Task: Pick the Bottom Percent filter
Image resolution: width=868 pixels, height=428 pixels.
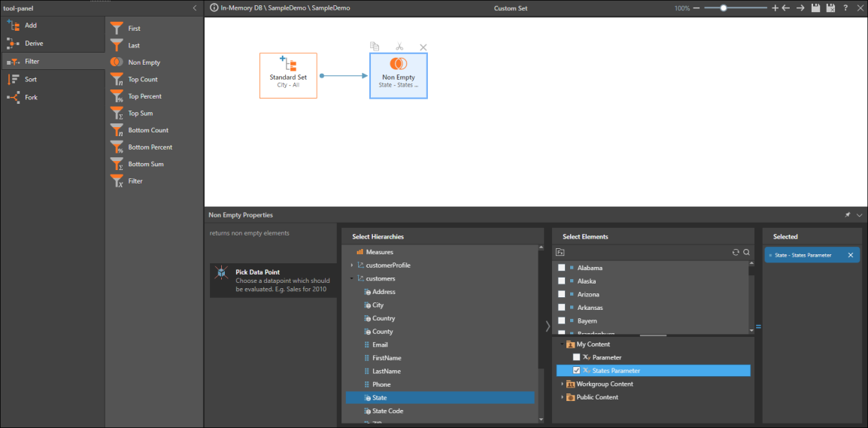Action: [141, 147]
